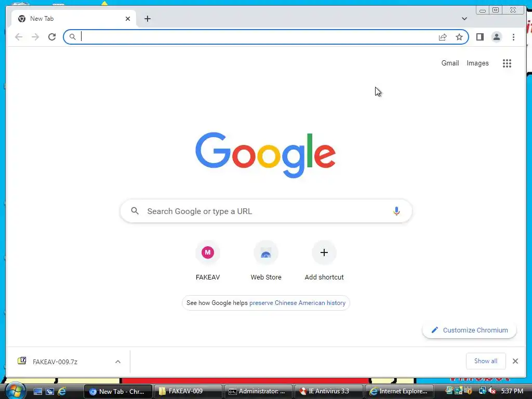Open the side panel
This screenshot has width=532, height=399.
[x=480, y=37]
